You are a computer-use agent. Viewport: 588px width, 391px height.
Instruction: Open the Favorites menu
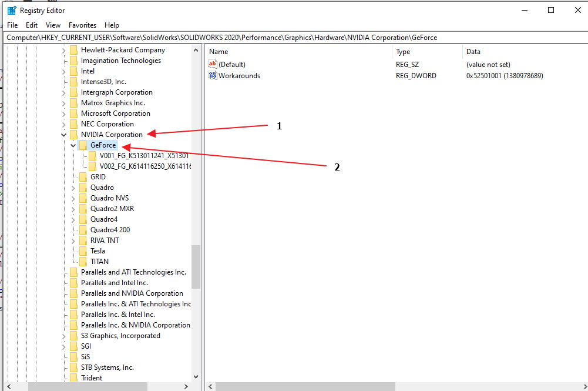point(82,25)
